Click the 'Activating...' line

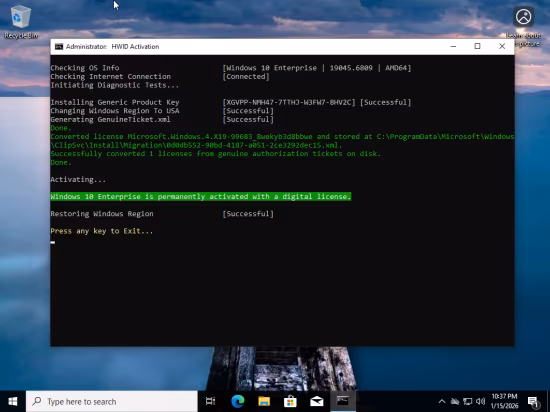(x=78, y=180)
